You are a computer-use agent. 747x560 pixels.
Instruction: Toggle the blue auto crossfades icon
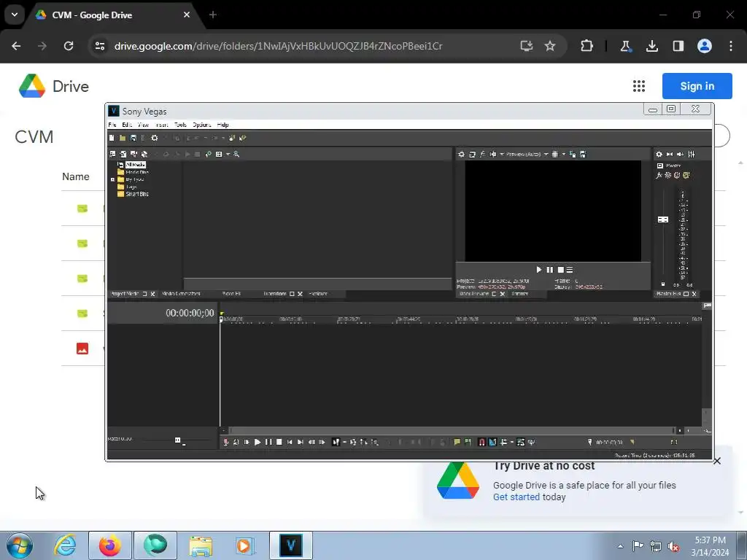[x=492, y=443]
